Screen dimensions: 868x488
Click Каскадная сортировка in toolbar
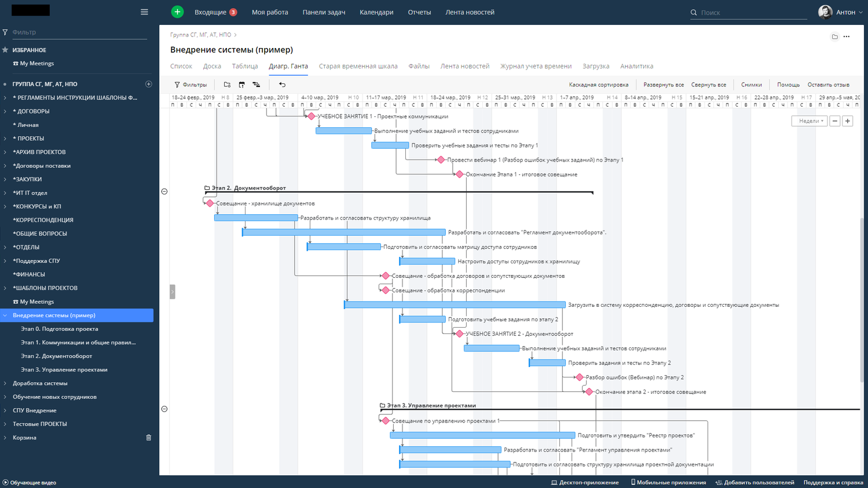coord(598,85)
